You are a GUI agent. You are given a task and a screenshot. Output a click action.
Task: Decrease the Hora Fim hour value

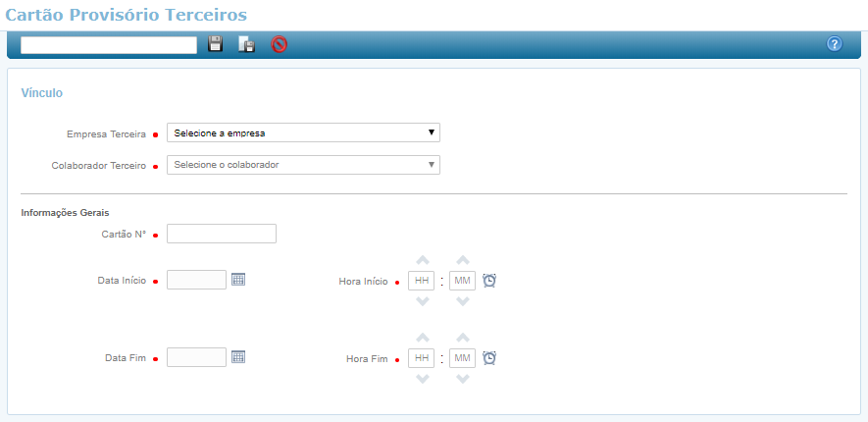pyautogui.click(x=422, y=379)
